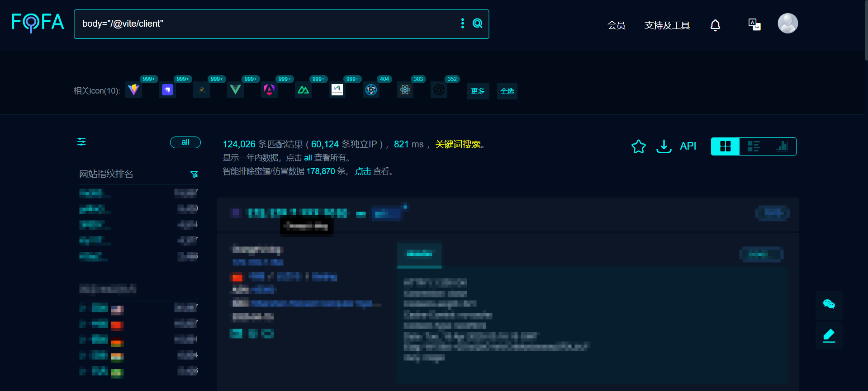Screen dimensions: 868x391
Task: Switch to the bar chart statistics view
Action: click(x=782, y=146)
